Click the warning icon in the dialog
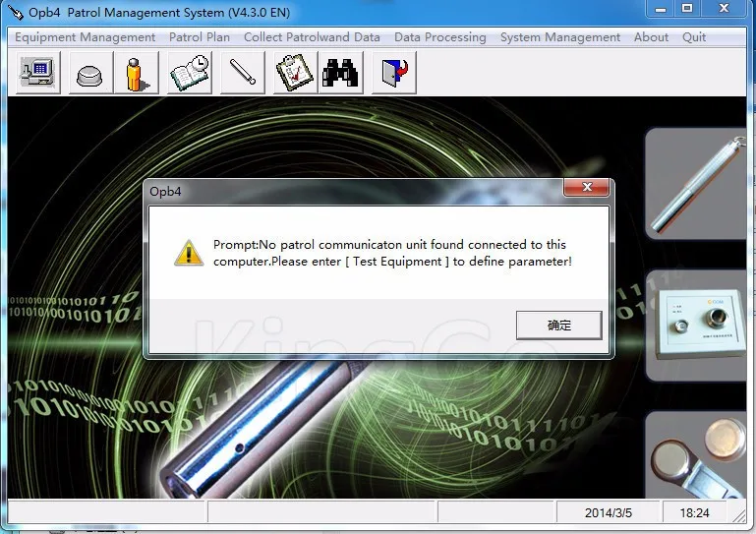Screen dimensions: 756x534 point(189,253)
